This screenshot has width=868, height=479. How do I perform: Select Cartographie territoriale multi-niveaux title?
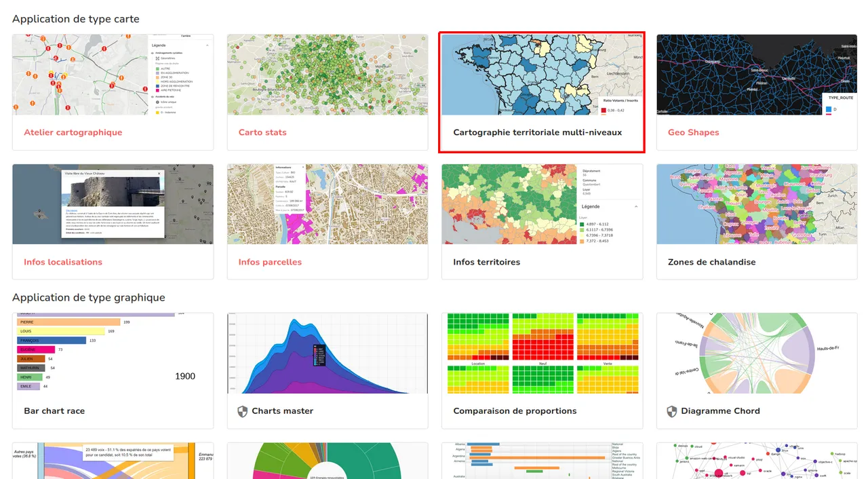(x=537, y=132)
